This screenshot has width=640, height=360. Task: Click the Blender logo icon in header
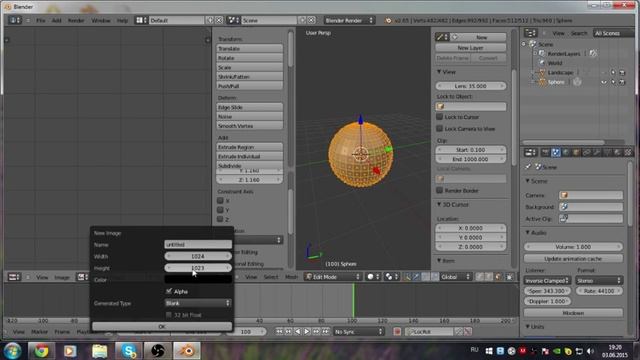coord(388,20)
